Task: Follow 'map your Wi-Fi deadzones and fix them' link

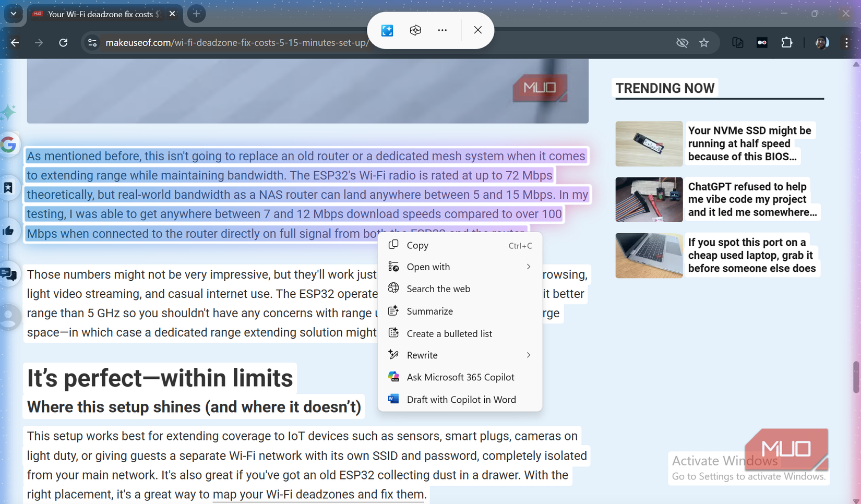Action: pyautogui.click(x=318, y=494)
